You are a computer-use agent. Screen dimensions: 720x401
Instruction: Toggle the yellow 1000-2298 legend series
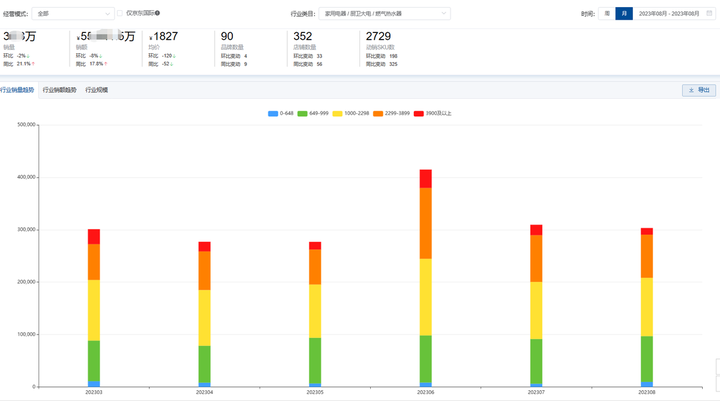(x=351, y=113)
